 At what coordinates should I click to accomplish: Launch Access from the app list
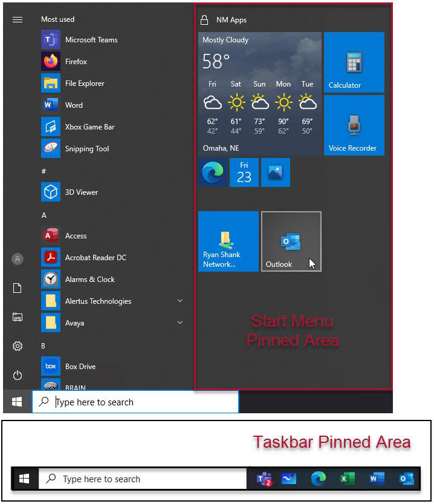click(x=112, y=235)
